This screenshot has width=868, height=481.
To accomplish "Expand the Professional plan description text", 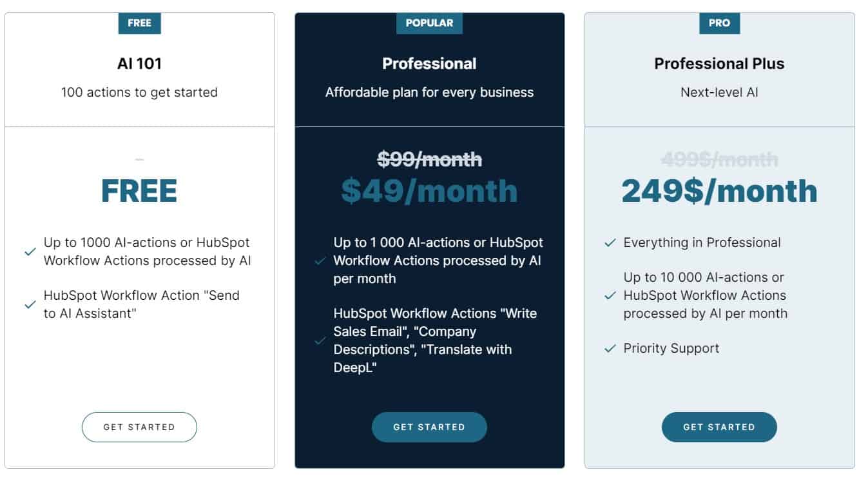I will (x=429, y=92).
